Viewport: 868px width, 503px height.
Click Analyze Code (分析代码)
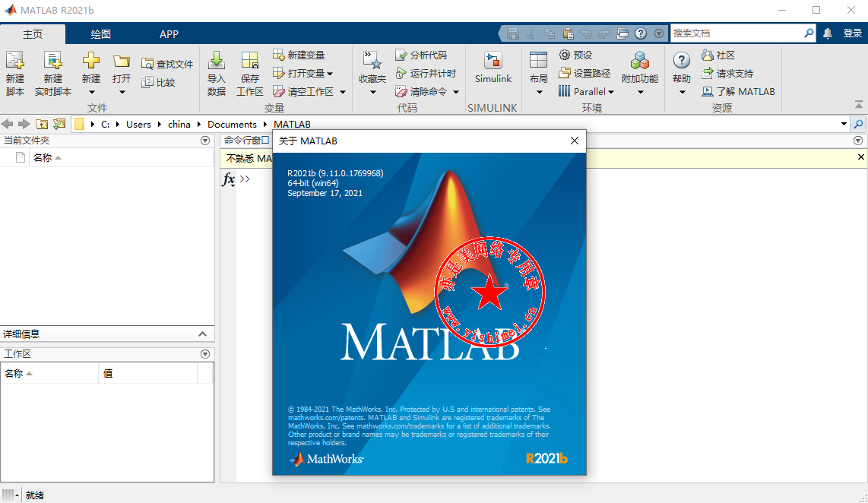coord(421,55)
